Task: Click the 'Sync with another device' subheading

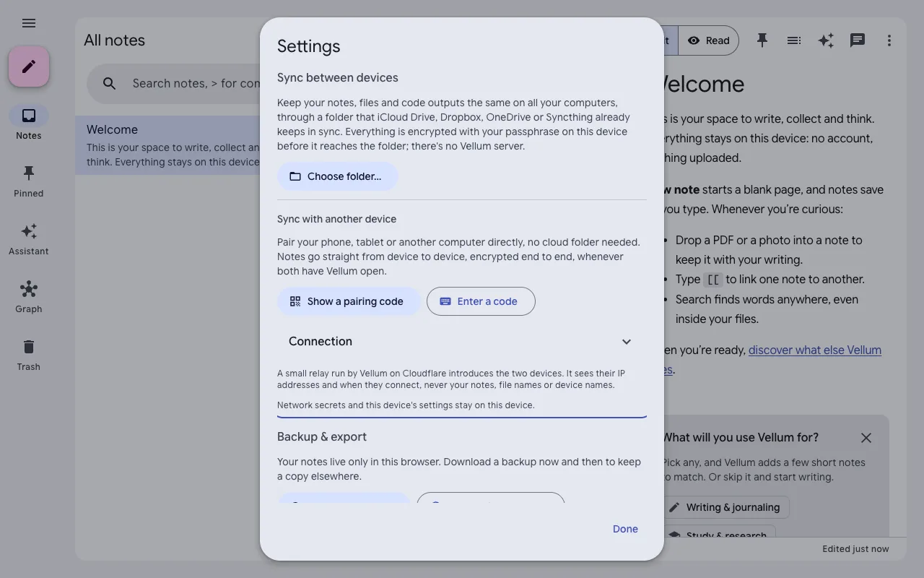Action: pos(336,219)
